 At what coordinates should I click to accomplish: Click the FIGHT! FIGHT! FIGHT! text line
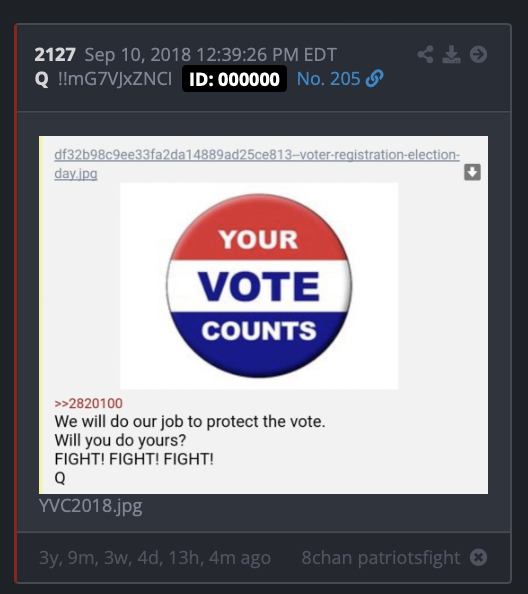pyautogui.click(x=134, y=459)
